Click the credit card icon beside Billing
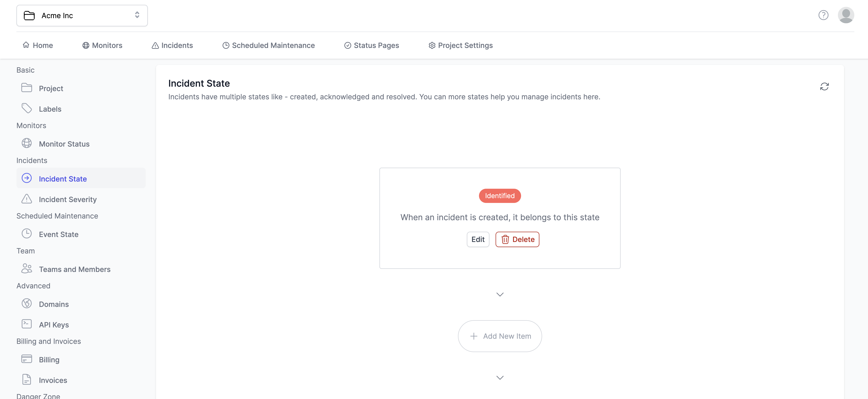This screenshot has height=399, width=868. pos(27,359)
